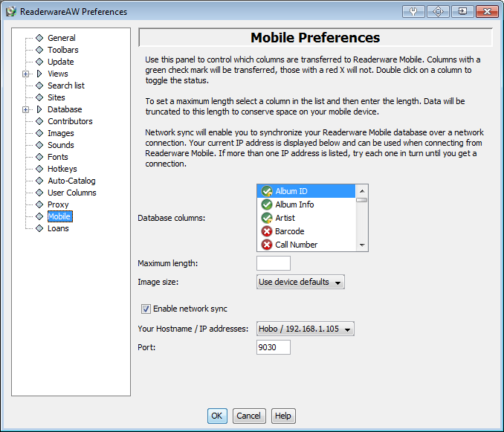This screenshot has height=432, width=504.
Task: Click the crosshair target icon in title bar
Action: (438, 12)
